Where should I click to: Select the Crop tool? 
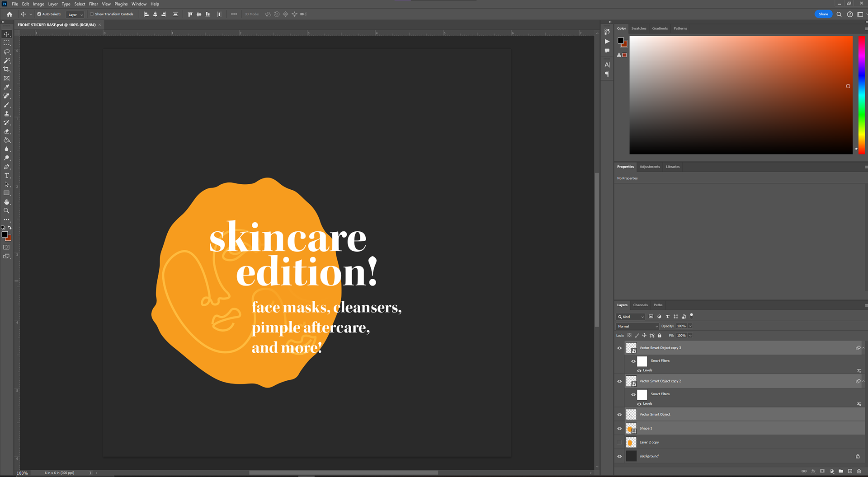point(6,69)
